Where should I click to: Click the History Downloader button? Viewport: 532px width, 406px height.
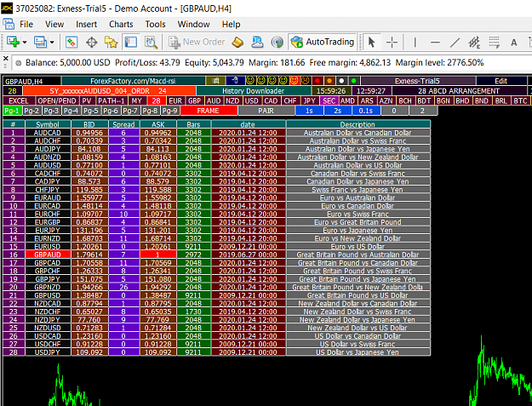pos(253,91)
